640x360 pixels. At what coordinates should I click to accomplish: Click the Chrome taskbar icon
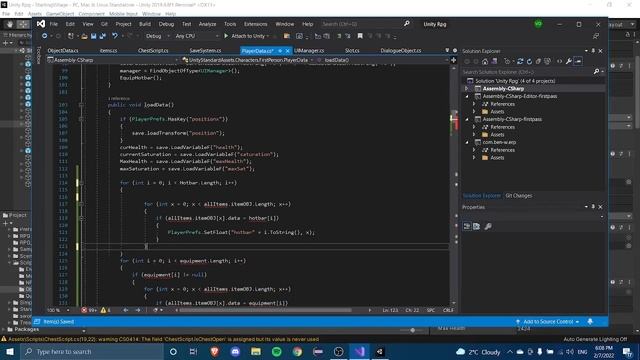297,351
